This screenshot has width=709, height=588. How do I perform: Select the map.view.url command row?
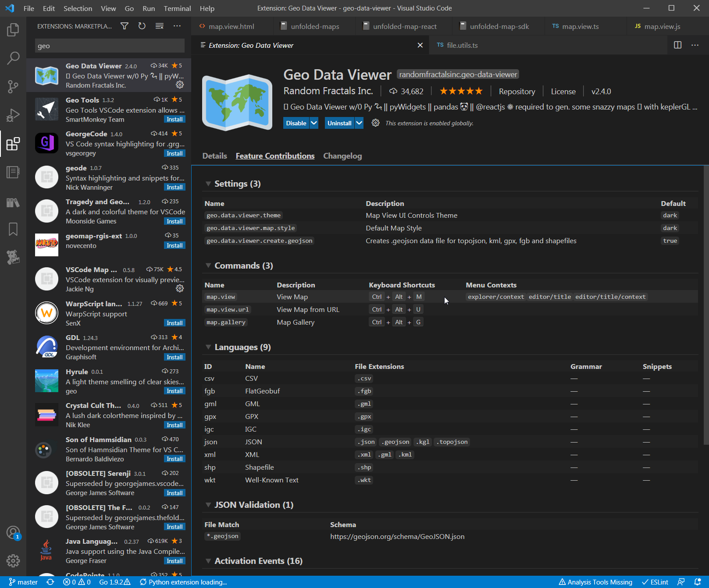coord(450,309)
